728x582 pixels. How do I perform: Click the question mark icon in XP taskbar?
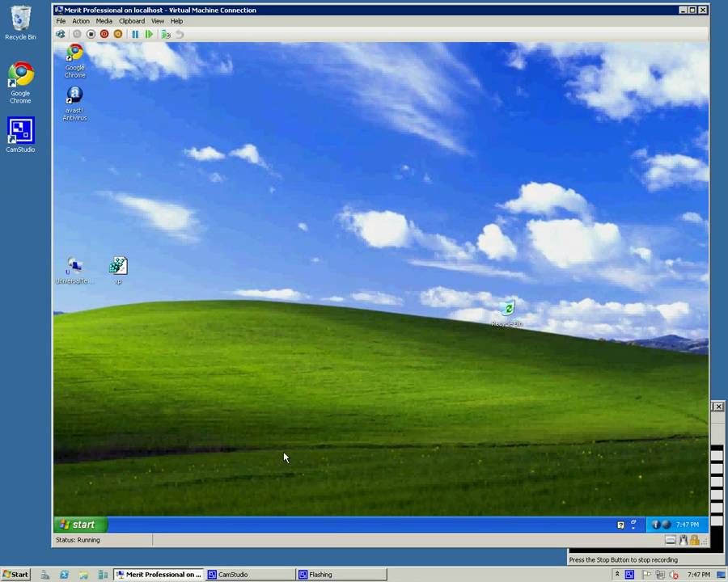620,525
